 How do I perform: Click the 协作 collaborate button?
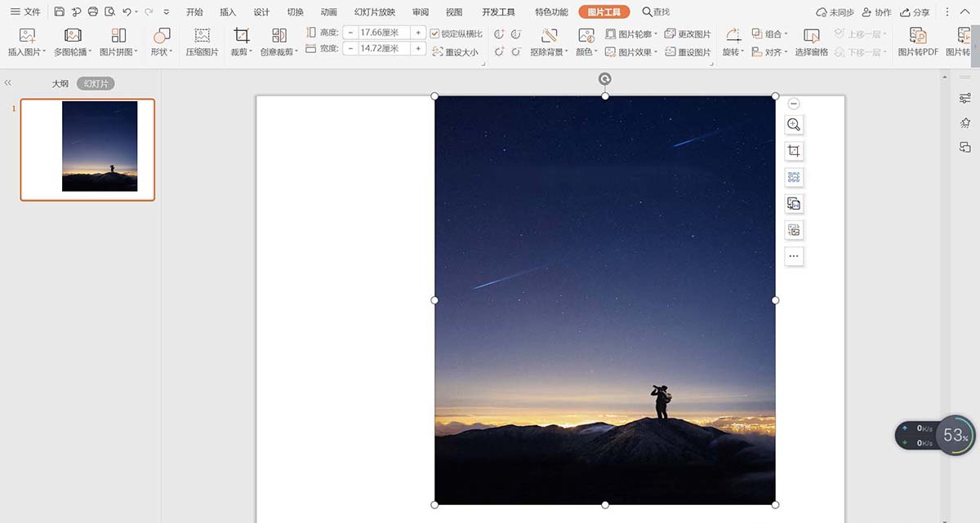pos(876,12)
